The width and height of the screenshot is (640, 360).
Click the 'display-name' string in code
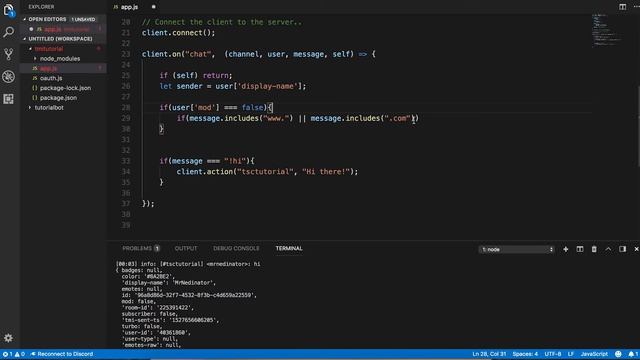(x=268, y=86)
